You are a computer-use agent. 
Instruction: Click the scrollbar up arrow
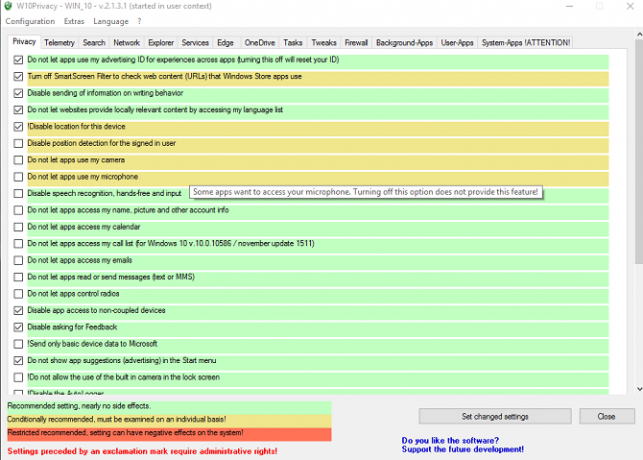(x=639, y=35)
